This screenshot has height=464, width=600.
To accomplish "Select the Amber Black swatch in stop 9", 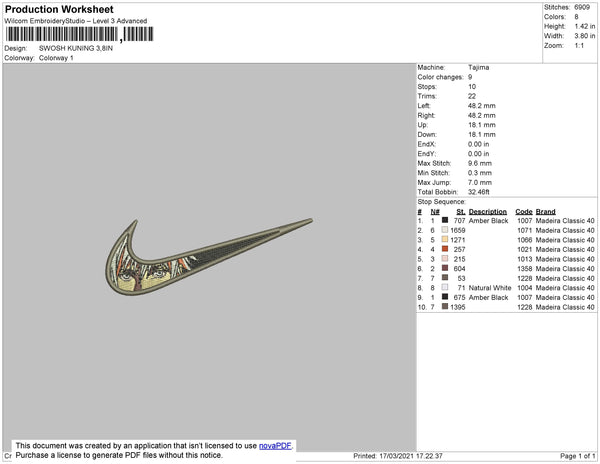I will [445, 297].
